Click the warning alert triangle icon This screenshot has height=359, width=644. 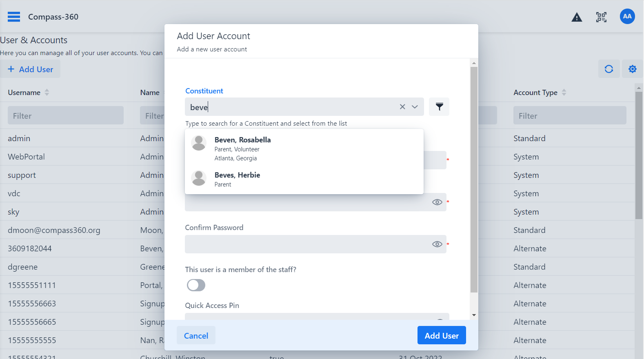pyautogui.click(x=577, y=17)
